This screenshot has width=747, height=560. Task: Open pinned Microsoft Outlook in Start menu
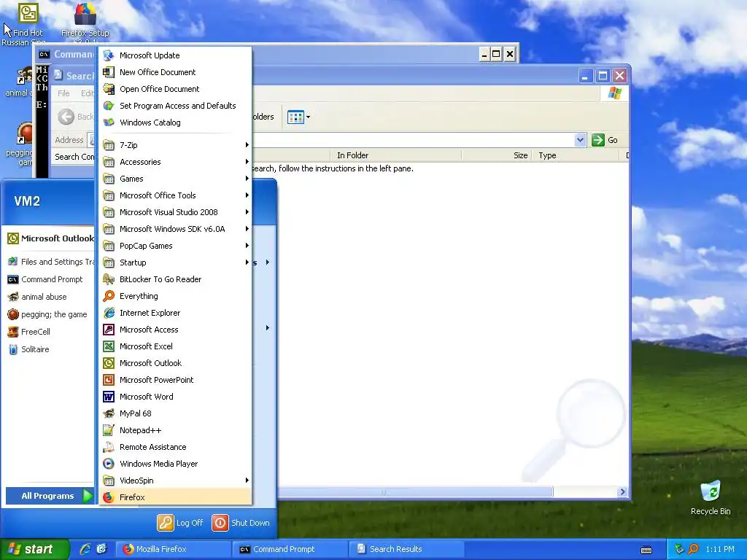(50, 238)
